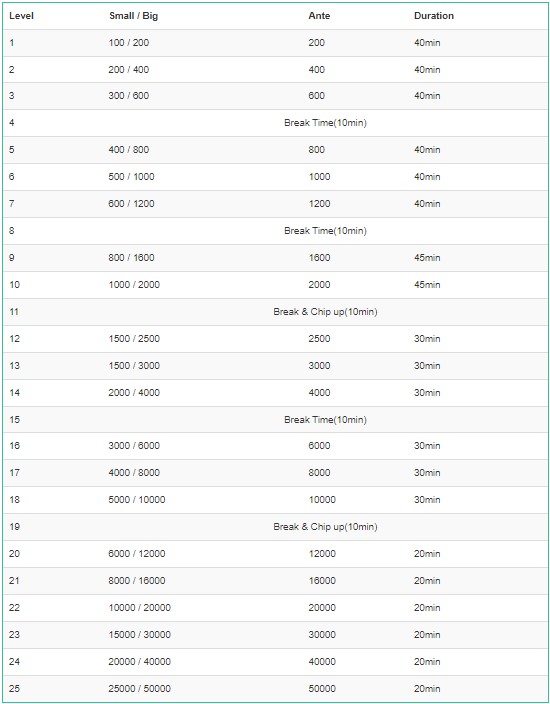Click the Duration column header

[x=434, y=16]
